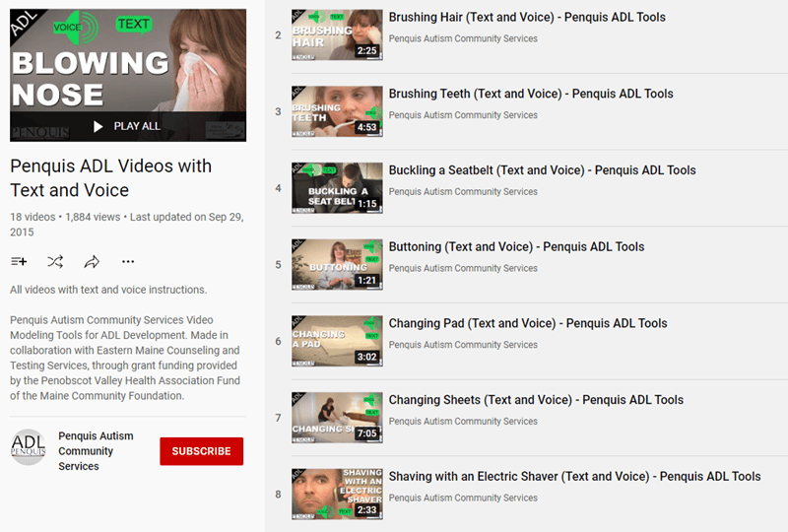Open Brushing Hair video thumbnail
This screenshot has width=788, height=532.
tap(337, 34)
